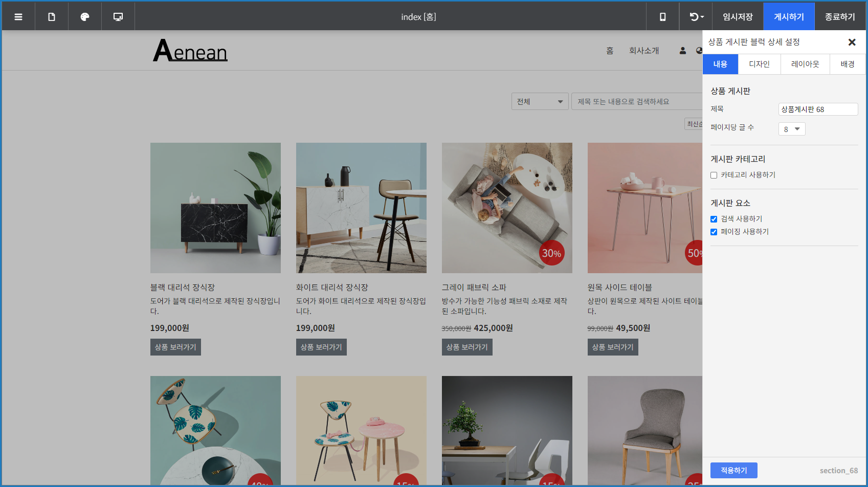
Task: Toggle the 검색 사용하기 checkbox
Action: [x=714, y=219]
